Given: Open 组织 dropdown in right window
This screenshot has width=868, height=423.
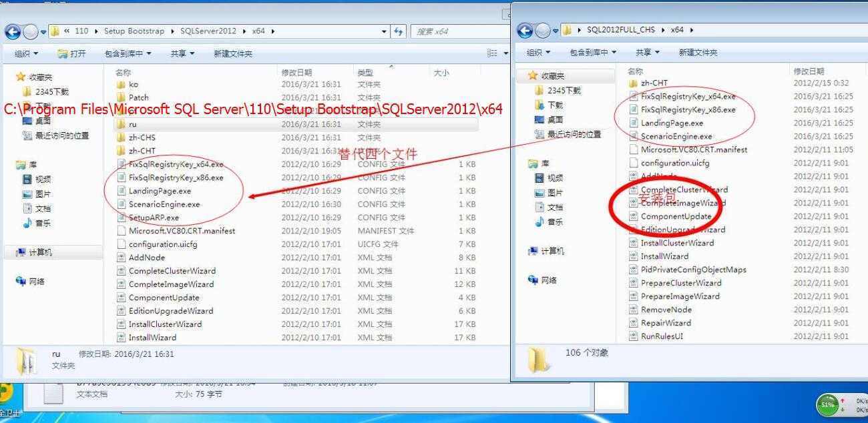Looking at the screenshot, I should tap(539, 52).
